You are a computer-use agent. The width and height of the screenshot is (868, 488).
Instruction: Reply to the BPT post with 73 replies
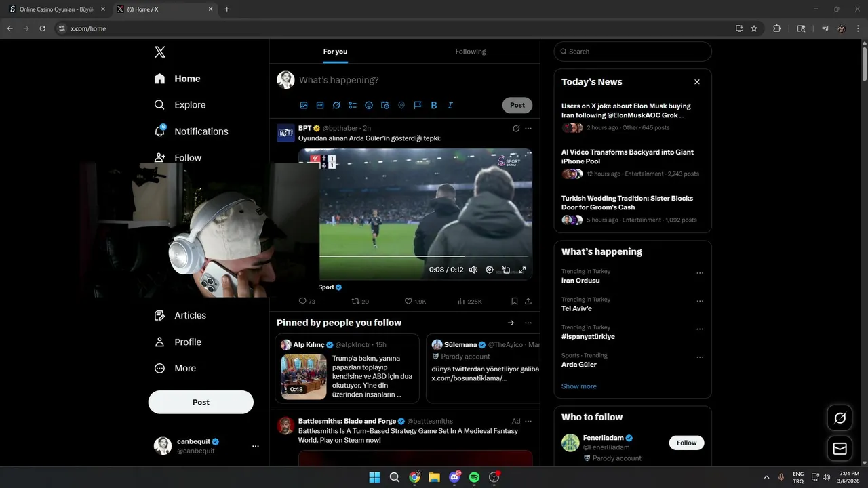click(x=307, y=301)
